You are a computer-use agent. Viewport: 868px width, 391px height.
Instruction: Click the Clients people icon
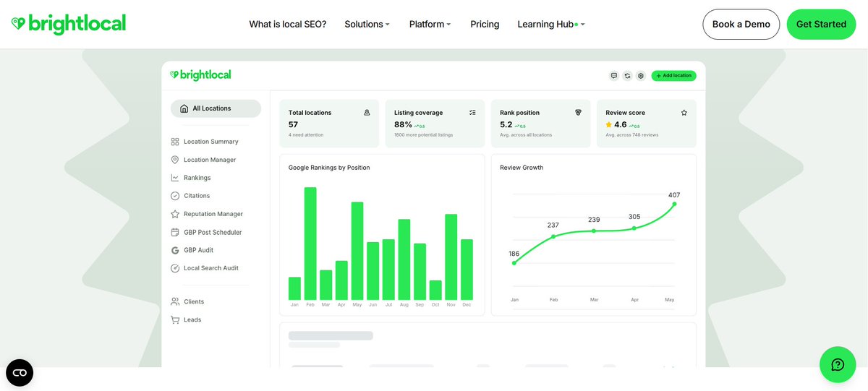click(x=175, y=301)
